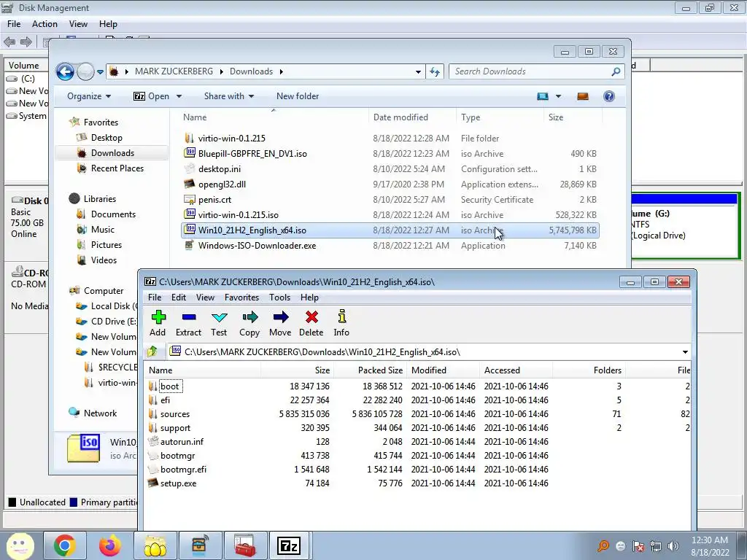Click New folder in Explorer toolbar

point(298,96)
